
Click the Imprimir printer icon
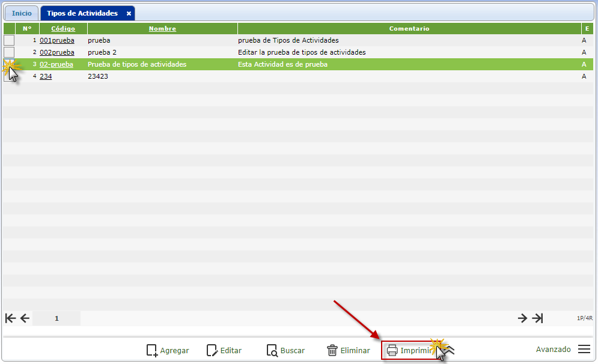point(392,350)
